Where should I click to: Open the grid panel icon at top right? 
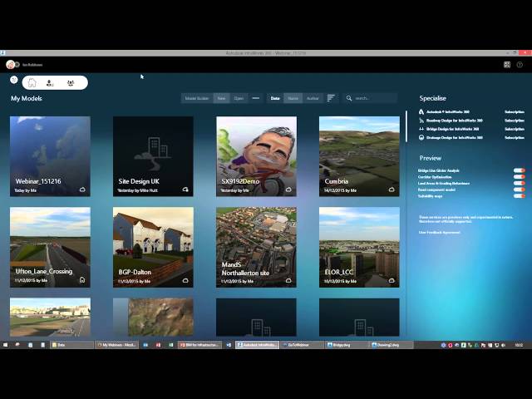click(507, 65)
